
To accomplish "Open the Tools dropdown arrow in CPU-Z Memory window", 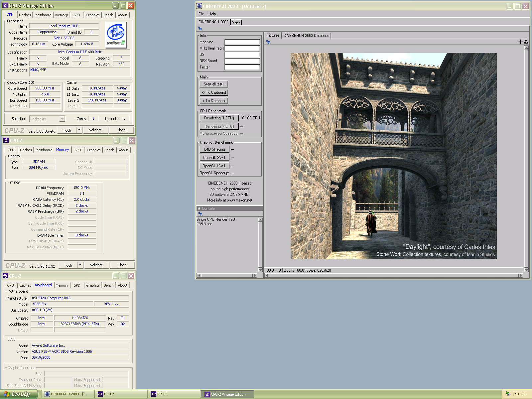I will click(80, 265).
